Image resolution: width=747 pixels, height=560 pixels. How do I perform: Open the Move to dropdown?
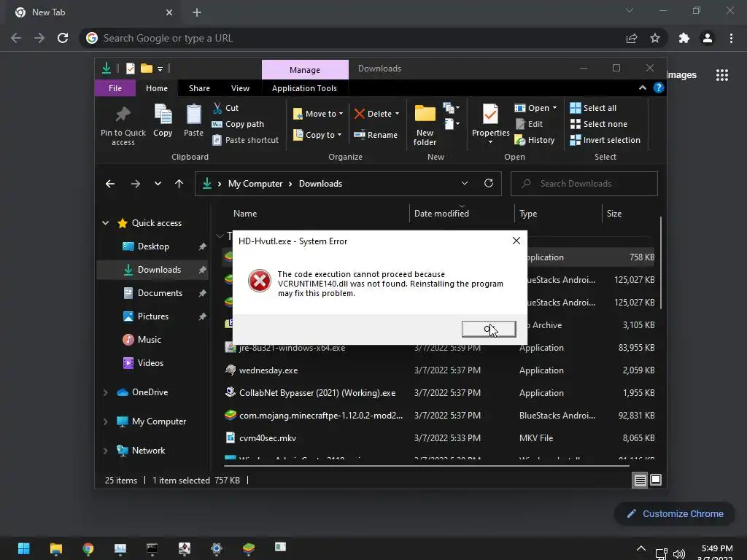[318, 114]
